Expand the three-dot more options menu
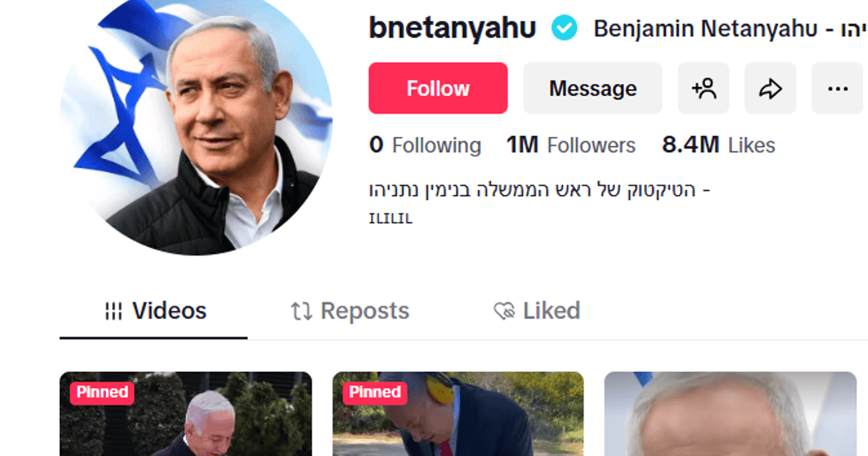868x456 pixels. pyautogui.click(x=837, y=88)
